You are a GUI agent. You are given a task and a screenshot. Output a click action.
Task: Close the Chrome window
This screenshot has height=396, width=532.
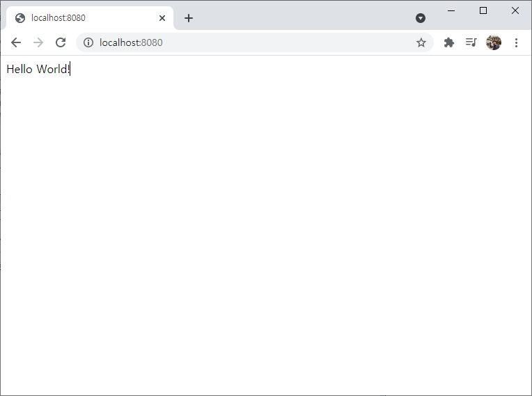[x=515, y=10]
